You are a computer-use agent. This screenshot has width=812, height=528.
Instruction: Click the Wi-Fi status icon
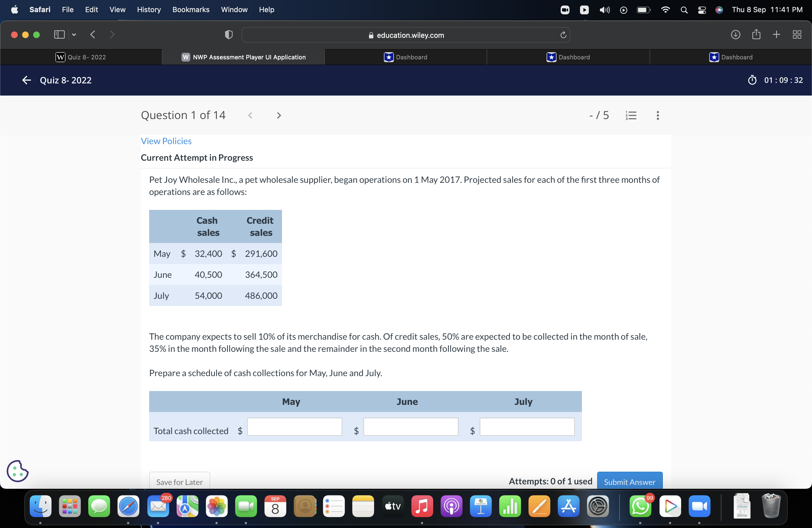tap(665, 10)
